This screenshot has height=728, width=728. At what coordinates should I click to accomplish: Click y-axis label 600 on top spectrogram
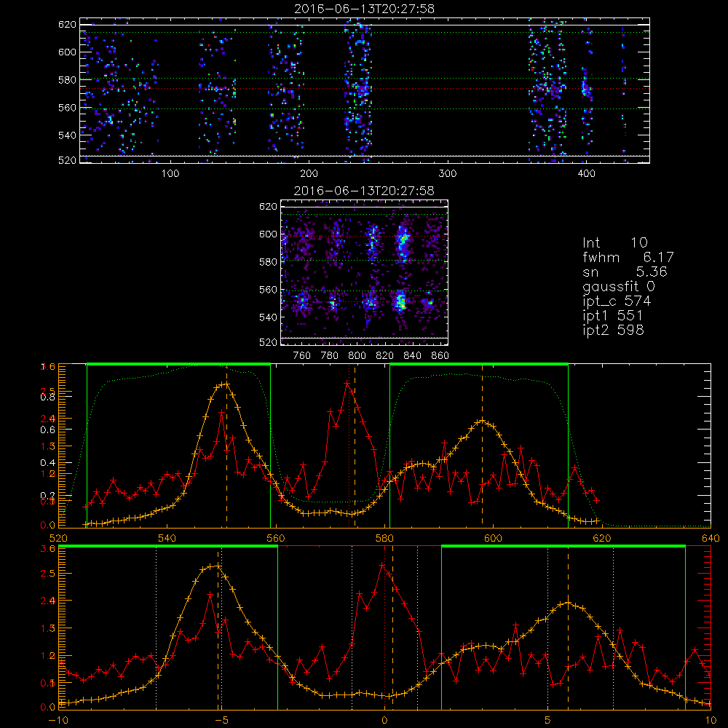click(67, 52)
